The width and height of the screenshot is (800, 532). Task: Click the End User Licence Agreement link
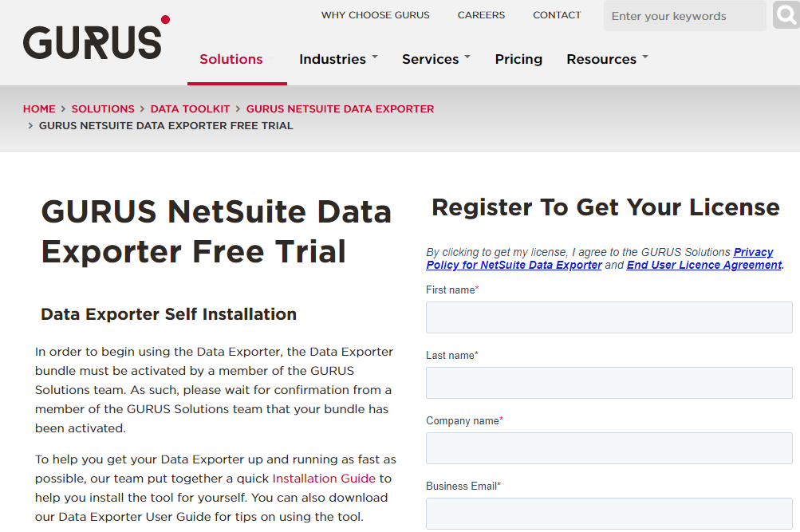coord(703,265)
